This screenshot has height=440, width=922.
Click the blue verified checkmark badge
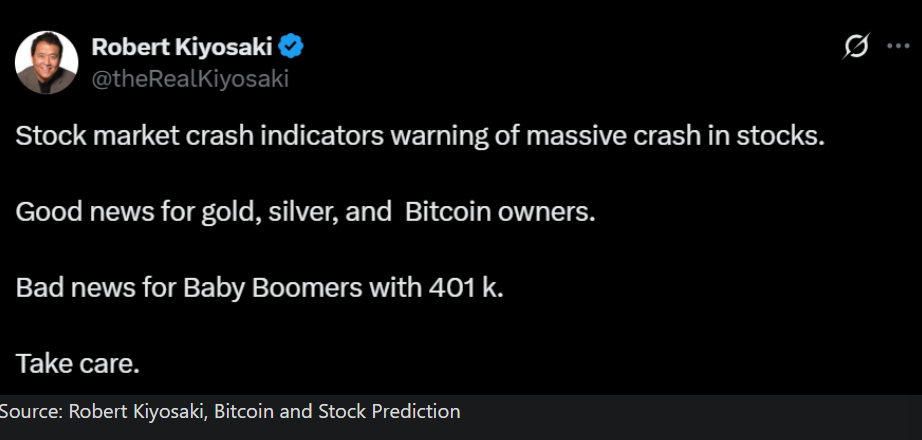290,46
